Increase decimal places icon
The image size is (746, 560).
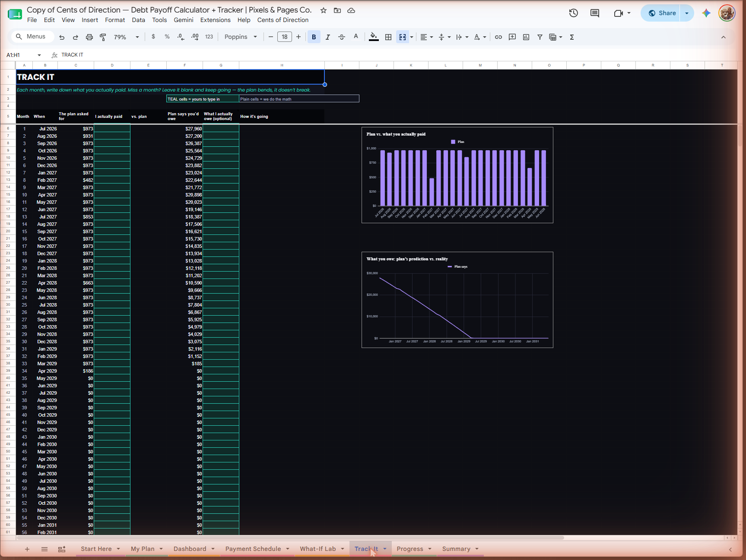tap(195, 37)
